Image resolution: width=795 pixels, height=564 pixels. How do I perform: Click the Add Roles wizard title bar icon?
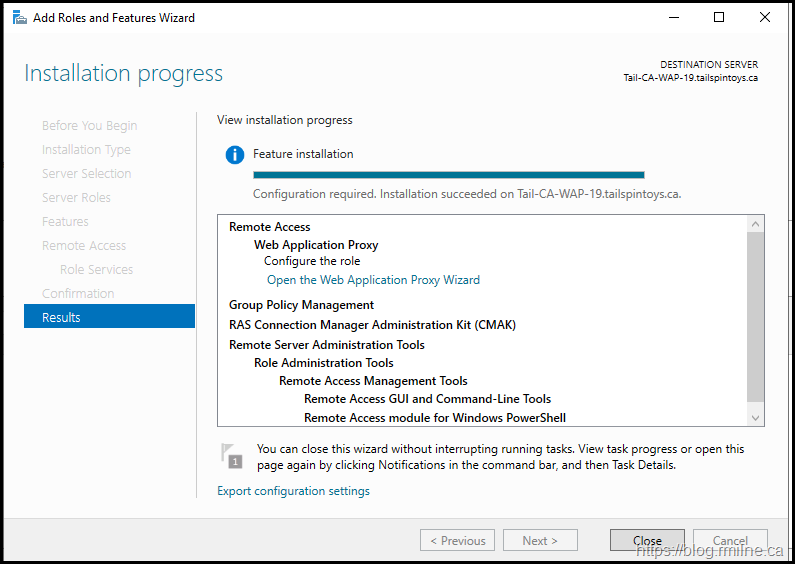19,18
